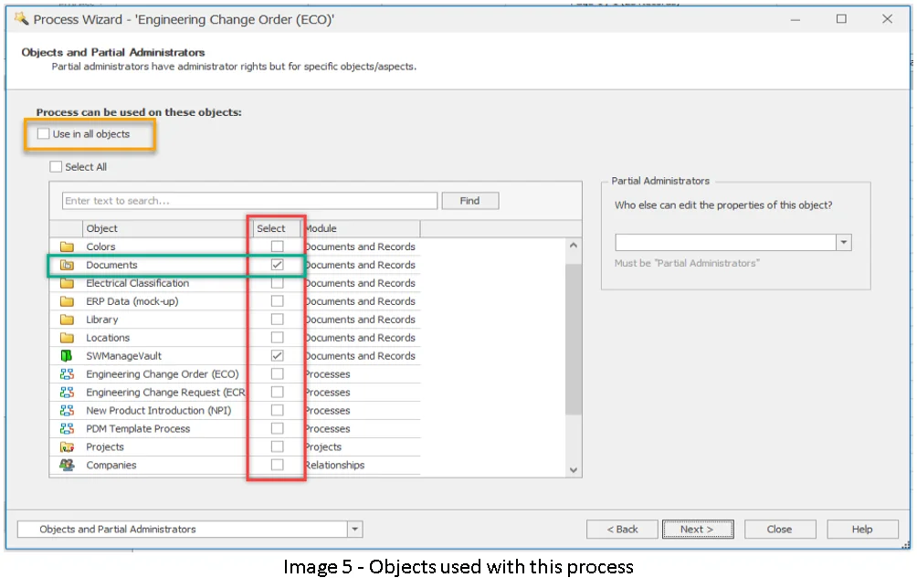Image resolution: width=917 pixels, height=588 pixels.
Task: Click the Module column header
Action: pos(361,228)
